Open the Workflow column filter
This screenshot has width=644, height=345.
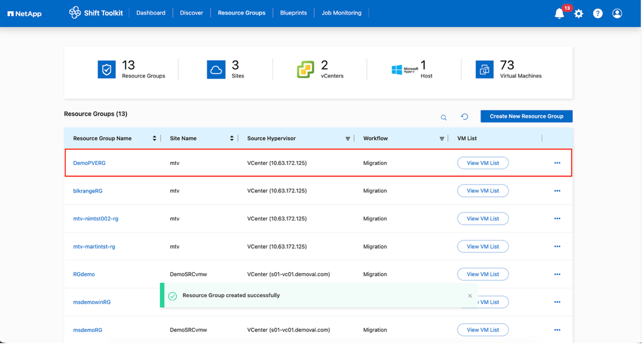tap(442, 139)
